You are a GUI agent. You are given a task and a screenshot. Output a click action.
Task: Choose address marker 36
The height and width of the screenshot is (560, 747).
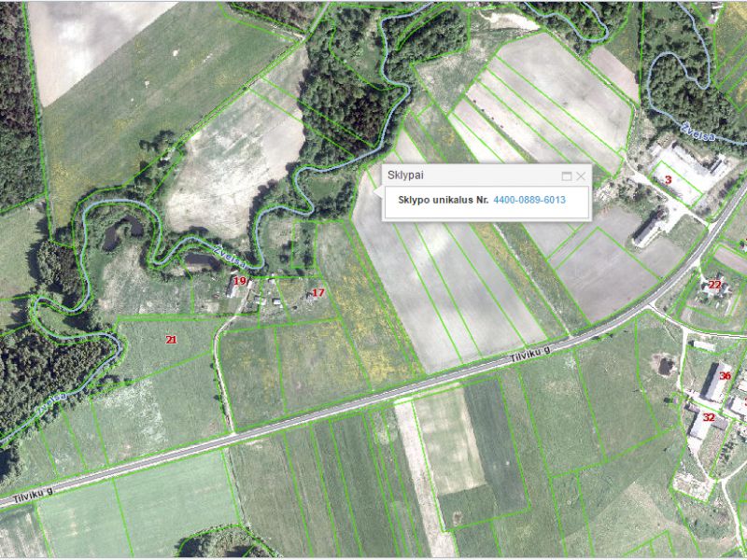[x=725, y=376]
